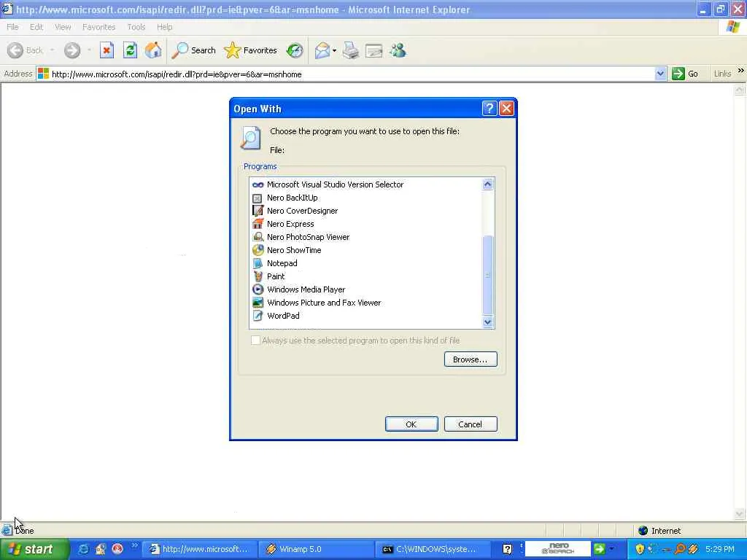Select Nero CoverDesigner in programs list
The width and height of the screenshot is (747, 560).
coord(295,211)
